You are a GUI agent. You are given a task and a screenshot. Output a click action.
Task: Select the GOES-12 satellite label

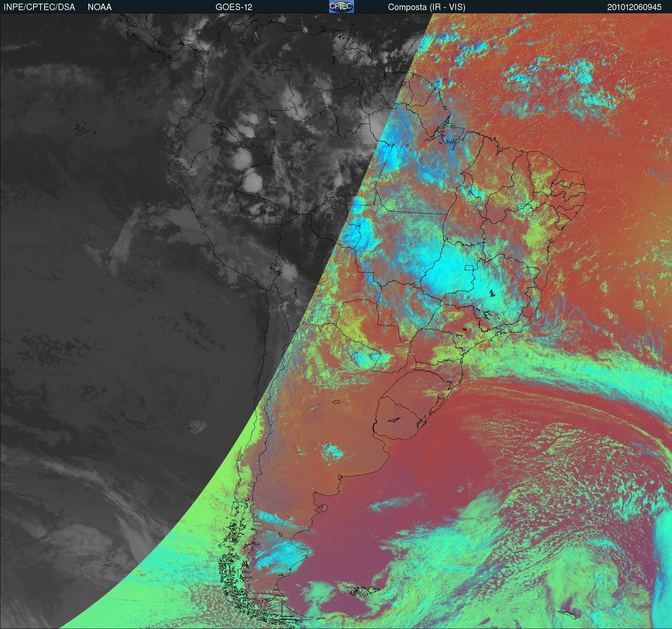(x=234, y=7)
